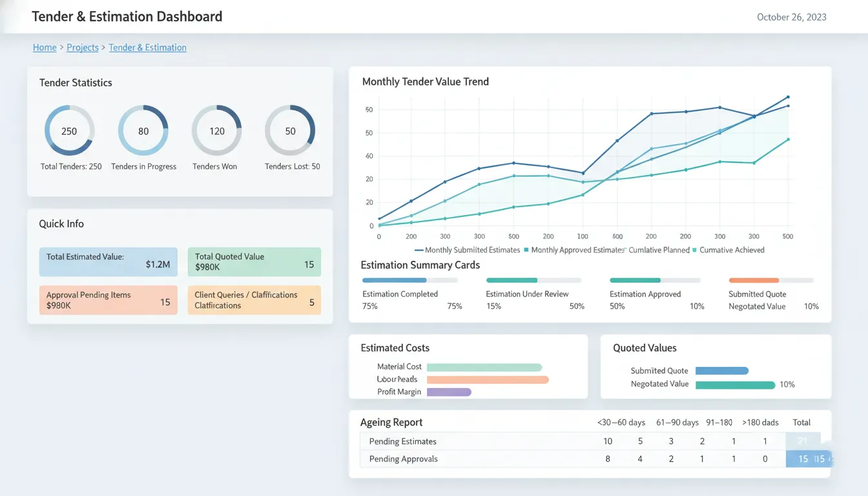Hide the Monthly Approved Estimates series
The width and height of the screenshot is (868, 496).
(573, 250)
